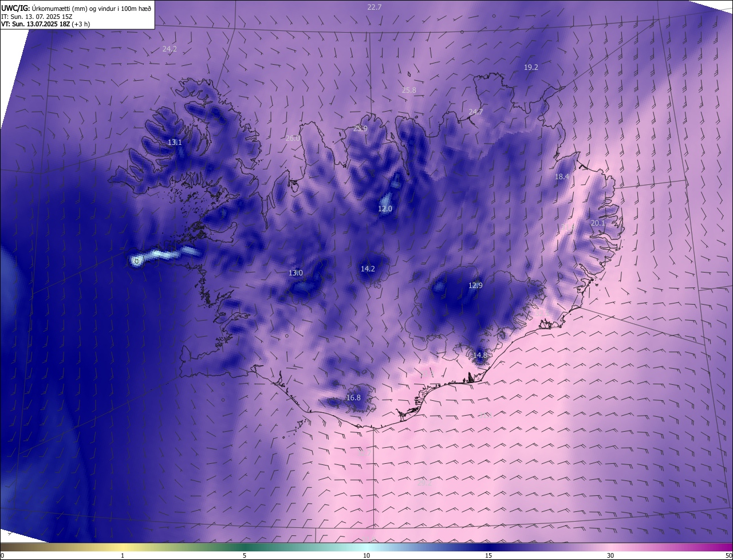Click the 20.1 value label

coord(598,223)
